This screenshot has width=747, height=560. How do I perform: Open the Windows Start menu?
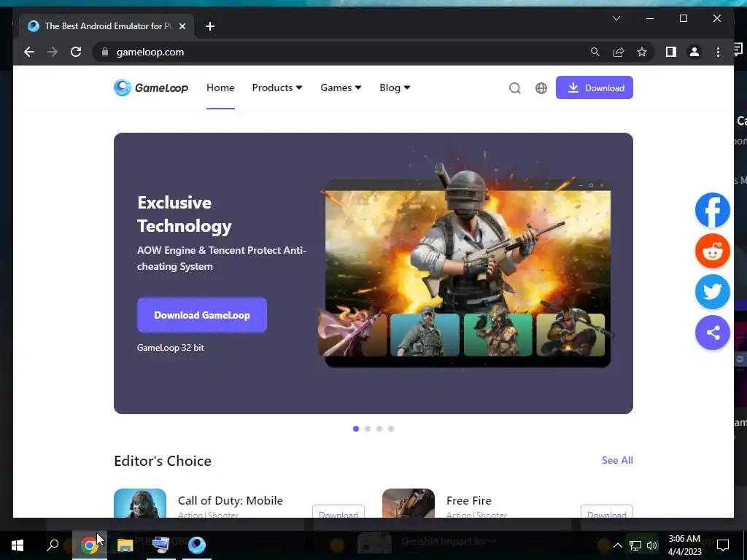[18, 545]
